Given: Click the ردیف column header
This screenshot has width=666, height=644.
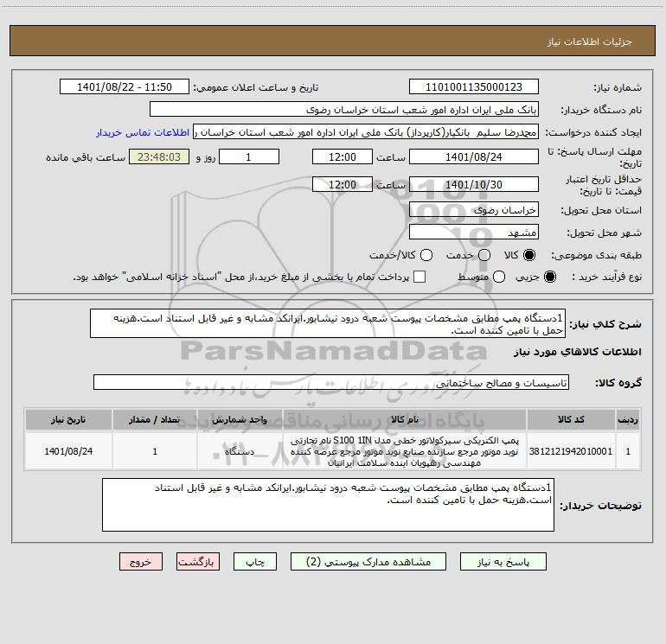Looking at the screenshot, I should [x=628, y=419].
